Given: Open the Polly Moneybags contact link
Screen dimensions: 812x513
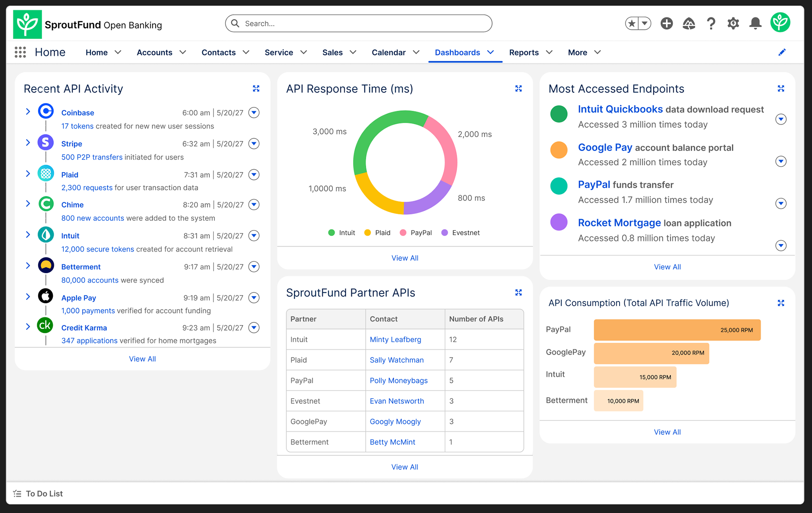Looking at the screenshot, I should (398, 380).
